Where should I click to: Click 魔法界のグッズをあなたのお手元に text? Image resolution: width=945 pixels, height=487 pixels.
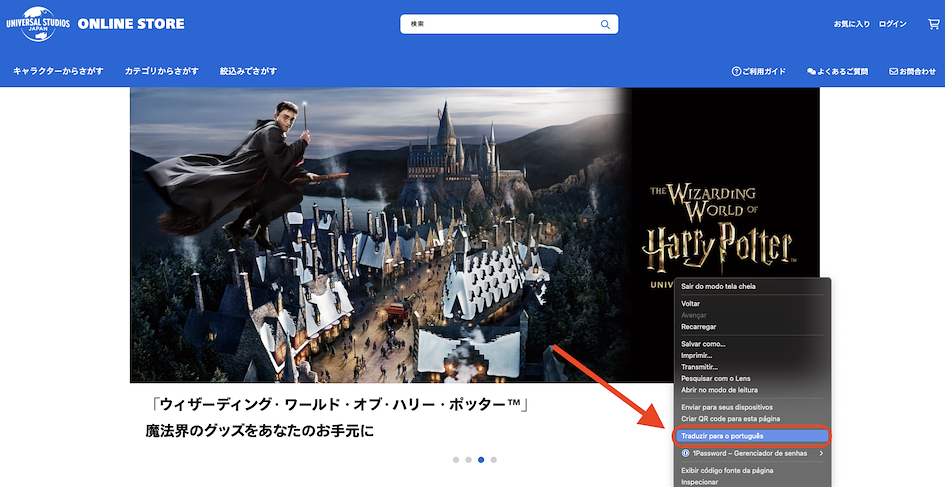coord(260,431)
